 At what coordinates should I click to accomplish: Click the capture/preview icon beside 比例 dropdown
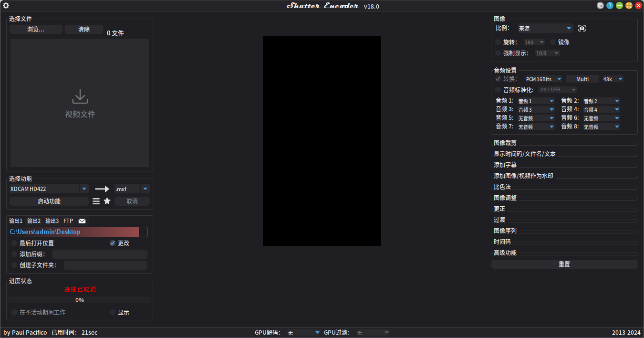coord(582,28)
